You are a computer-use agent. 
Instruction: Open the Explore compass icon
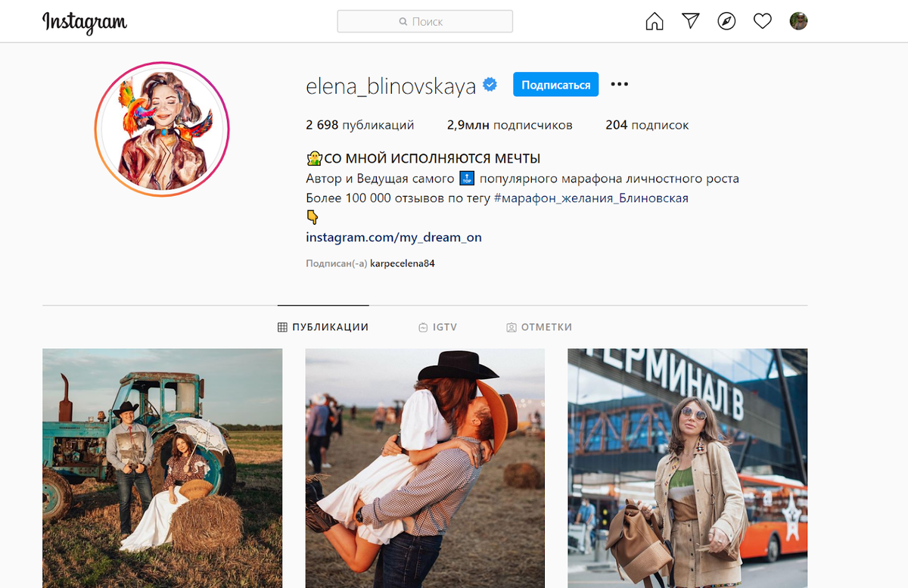726,21
